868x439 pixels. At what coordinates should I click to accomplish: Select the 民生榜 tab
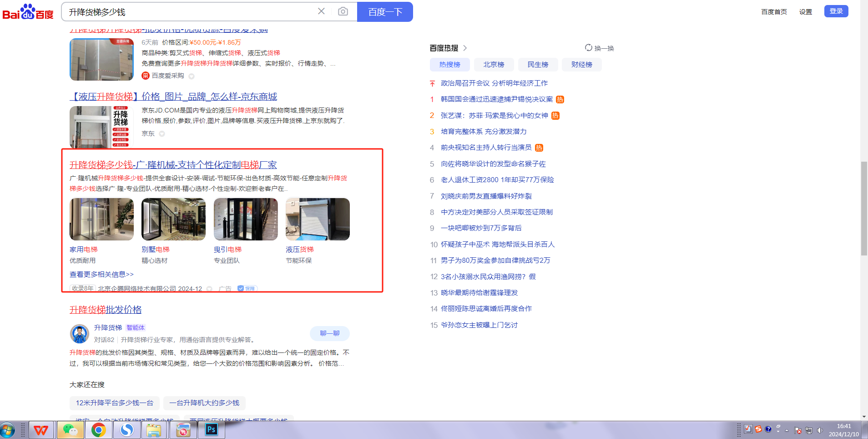click(x=538, y=65)
